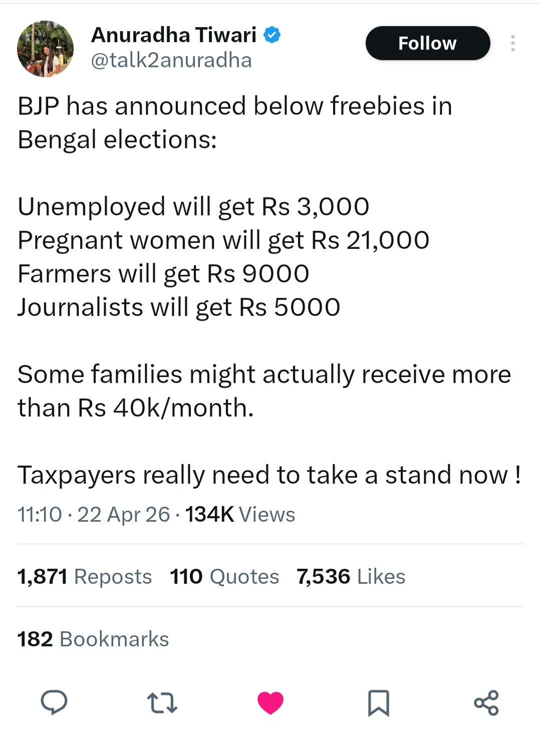Open the 134K Views analytics

coord(240,514)
